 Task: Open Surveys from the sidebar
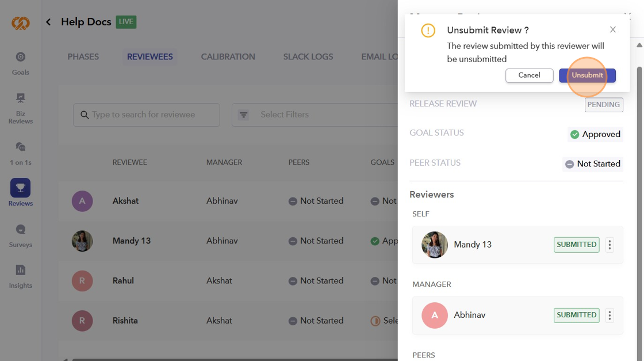point(21,229)
